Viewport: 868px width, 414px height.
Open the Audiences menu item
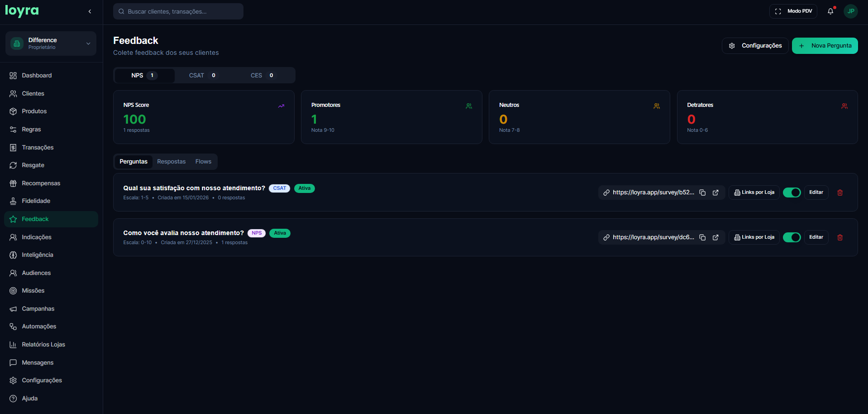51,273
